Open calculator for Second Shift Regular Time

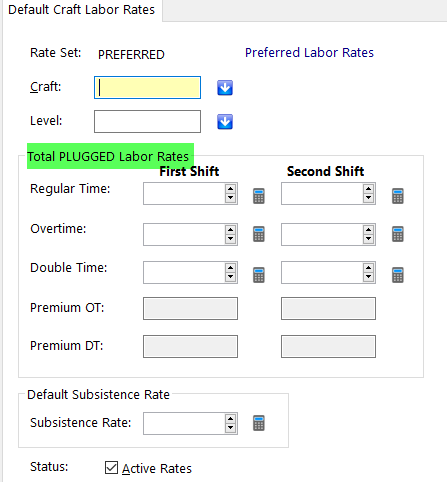[x=397, y=196]
